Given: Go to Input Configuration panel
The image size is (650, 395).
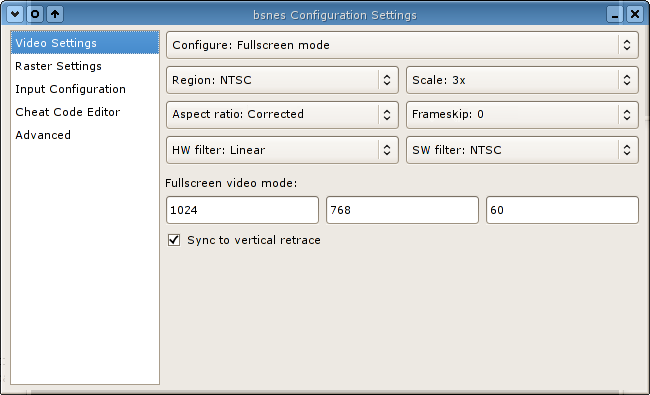Looking at the screenshot, I should point(85,89).
